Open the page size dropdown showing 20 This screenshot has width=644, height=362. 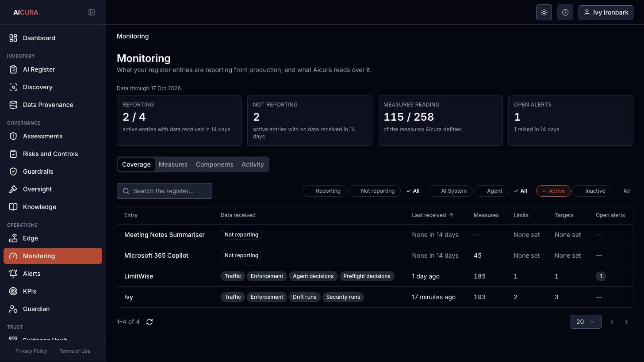tap(586, 322)
